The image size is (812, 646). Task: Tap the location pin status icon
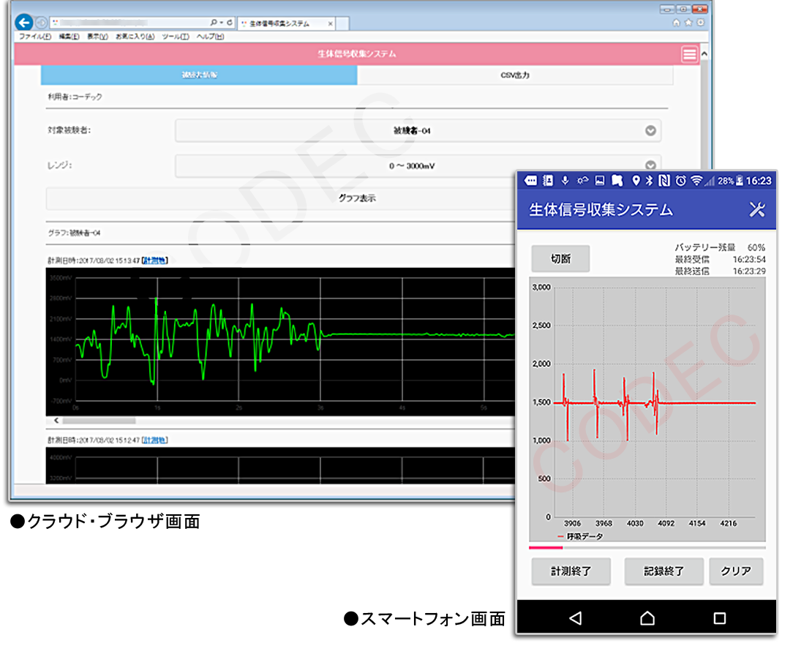[x=636, y=180]
